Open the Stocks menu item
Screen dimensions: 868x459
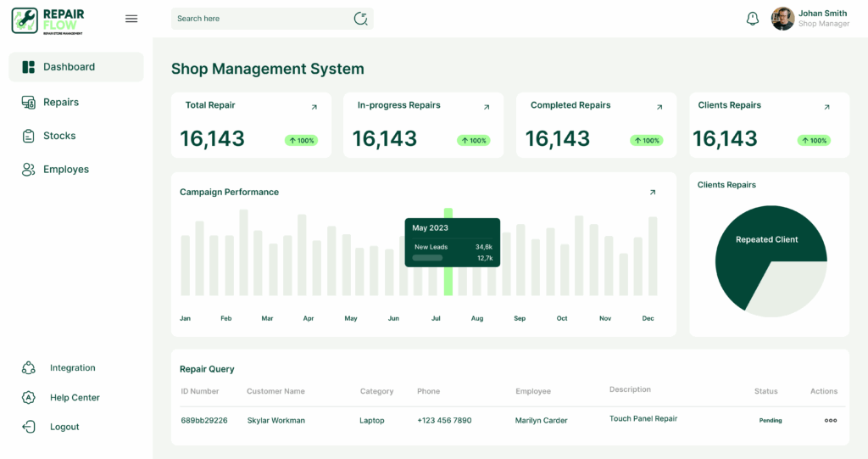pyautogui.click(x=59, y=136)
